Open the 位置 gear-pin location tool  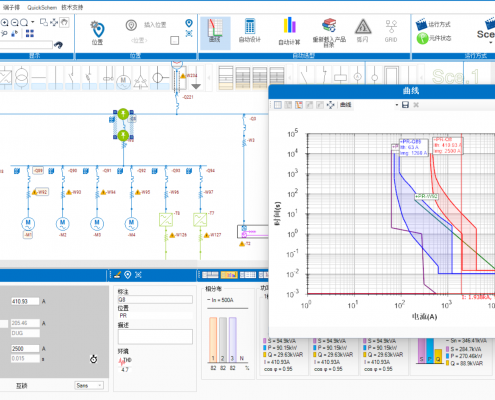pyautogui.click(x=97, y=33)
